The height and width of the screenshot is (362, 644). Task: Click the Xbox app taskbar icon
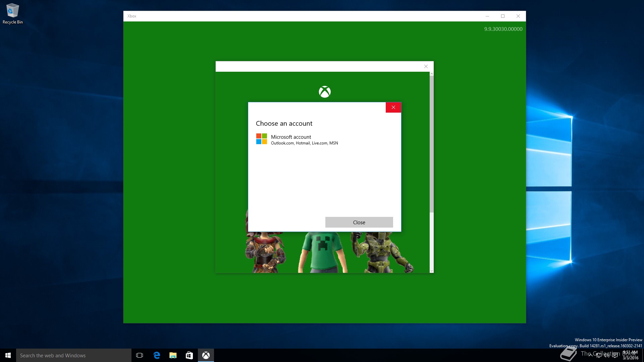206,355
